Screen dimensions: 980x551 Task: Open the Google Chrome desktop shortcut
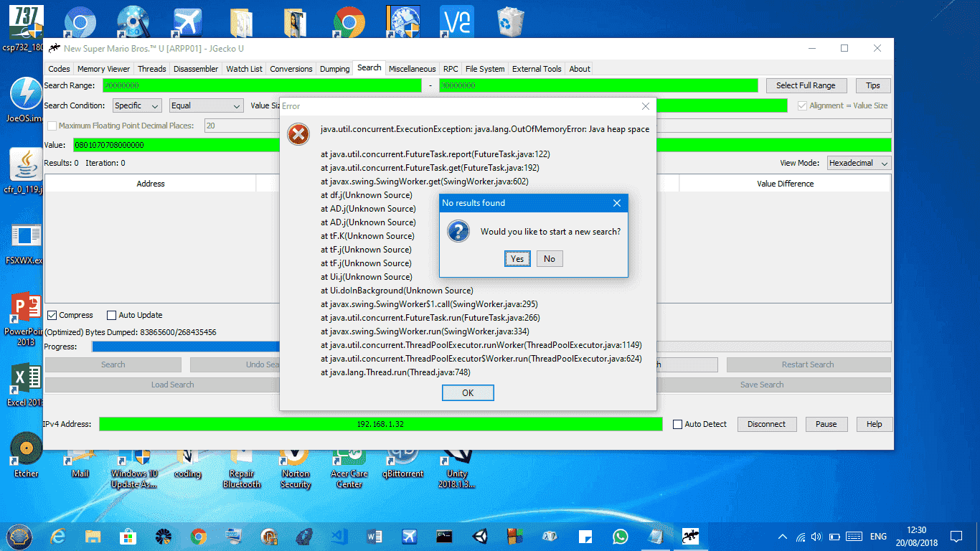[x=349, y=22]
